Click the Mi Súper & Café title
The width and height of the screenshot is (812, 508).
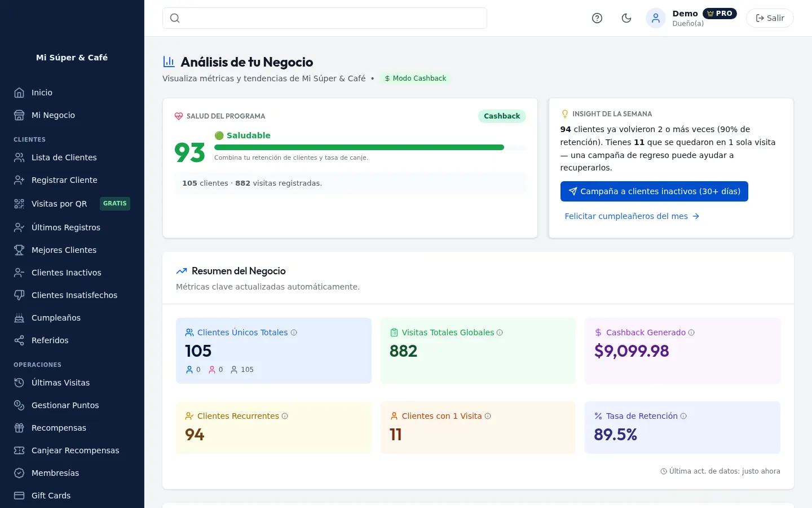(x=72, y=58)
